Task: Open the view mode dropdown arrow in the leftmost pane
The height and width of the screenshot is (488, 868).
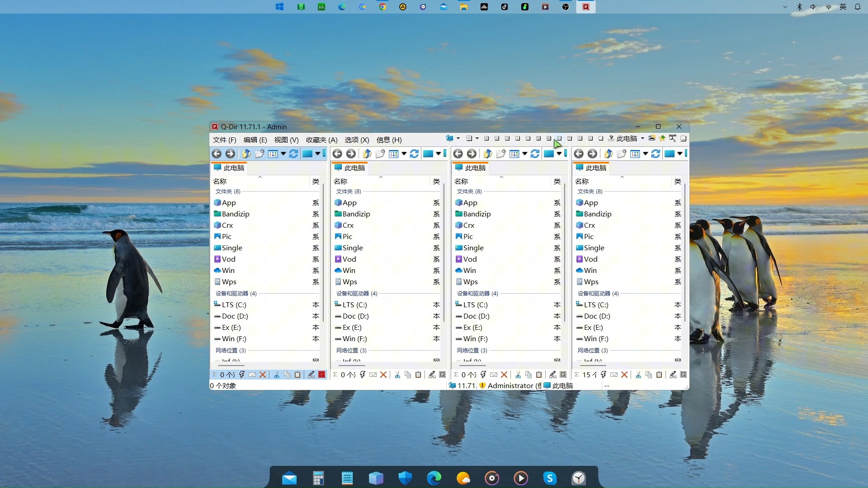Action: pyautogui.click(x=283, y=154)
